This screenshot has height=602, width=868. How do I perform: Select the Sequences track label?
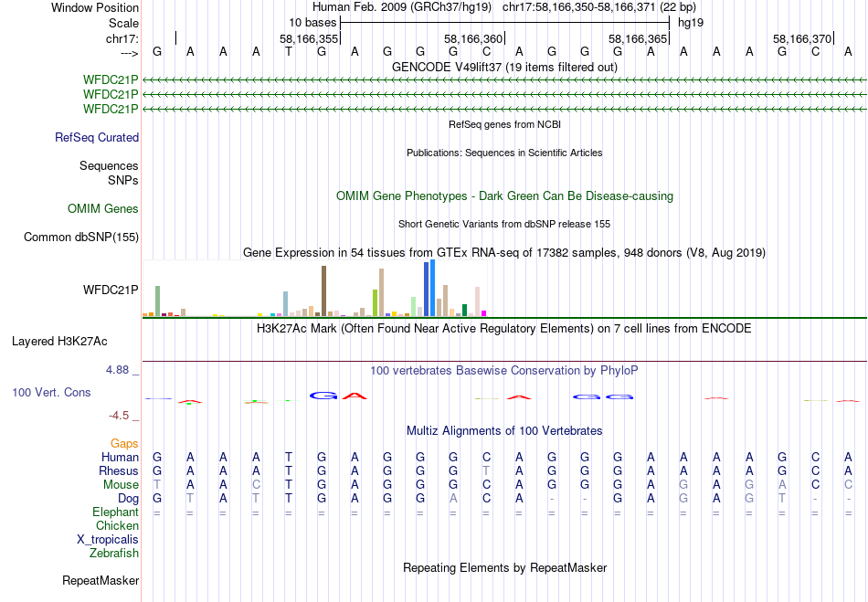109,165
